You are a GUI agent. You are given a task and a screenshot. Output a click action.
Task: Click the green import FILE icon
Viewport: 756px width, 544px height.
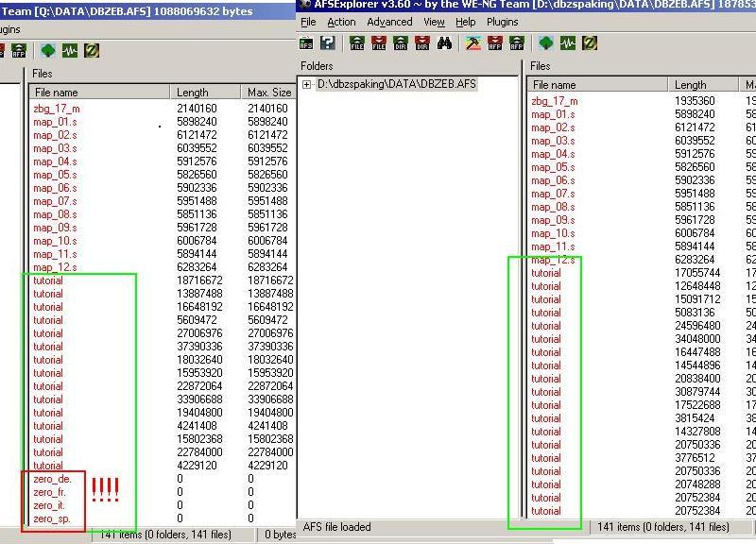pyautogui.click(x=357, y=43)
